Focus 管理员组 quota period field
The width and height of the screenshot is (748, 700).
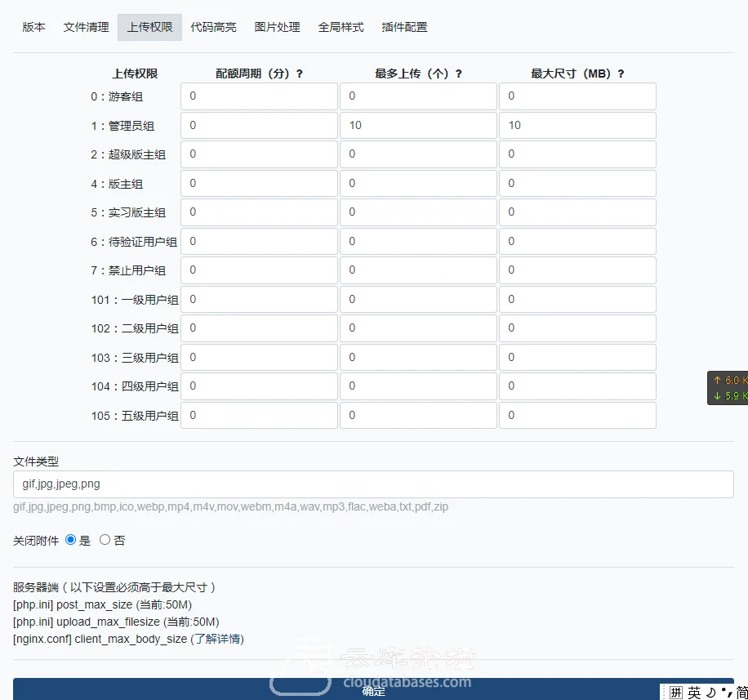coord(259,126)
